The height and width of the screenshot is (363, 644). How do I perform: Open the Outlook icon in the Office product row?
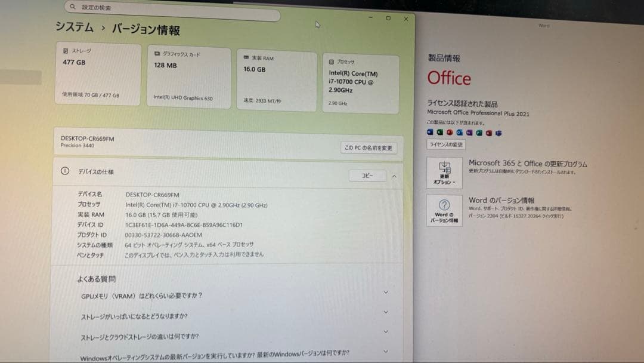[459, 131]
